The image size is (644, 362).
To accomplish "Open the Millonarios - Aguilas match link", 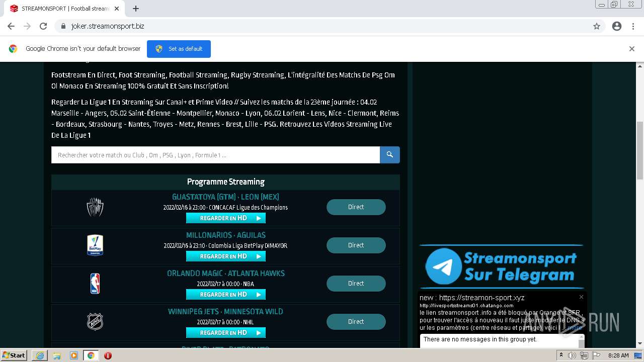I will pyautogui.click(x=225, y=235).
